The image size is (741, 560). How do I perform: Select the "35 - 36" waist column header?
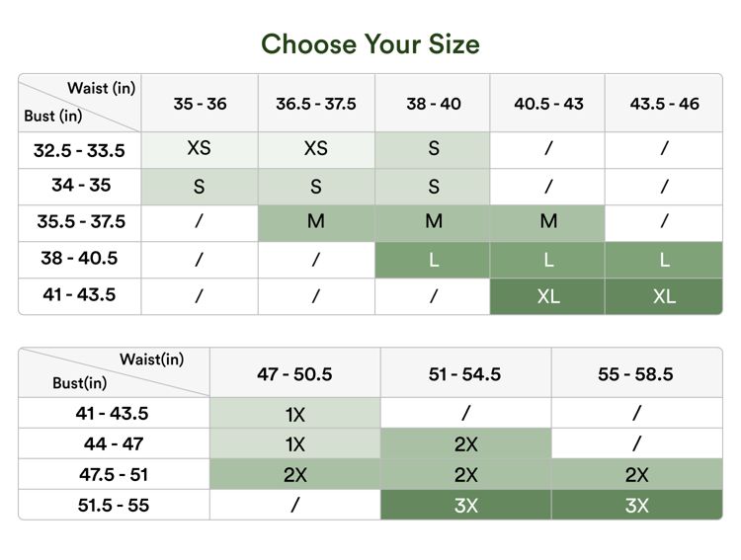pyautogui.click(x=200, y=104)
